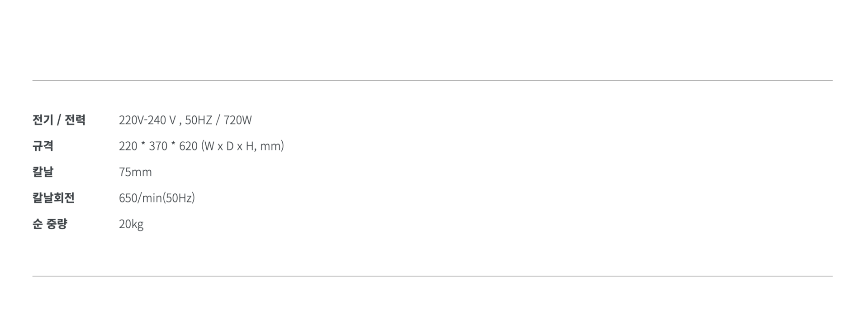Click the 220 width in dimensions row
868x322 pixels.
point(128,146)
